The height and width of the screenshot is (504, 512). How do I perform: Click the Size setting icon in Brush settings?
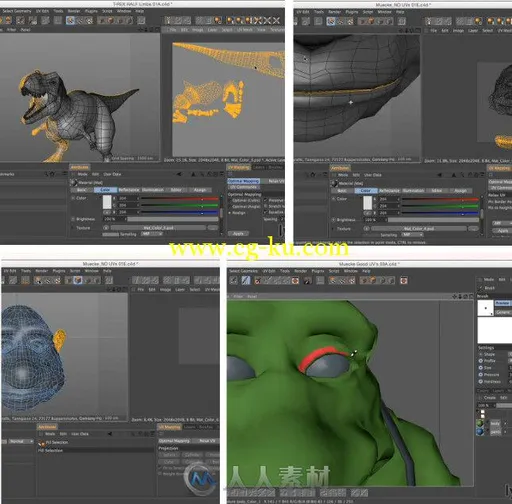[481, 368]
